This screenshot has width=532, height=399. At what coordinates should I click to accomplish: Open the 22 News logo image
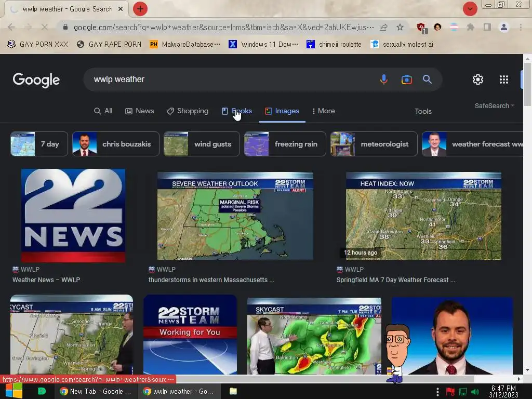click(73, 216)
